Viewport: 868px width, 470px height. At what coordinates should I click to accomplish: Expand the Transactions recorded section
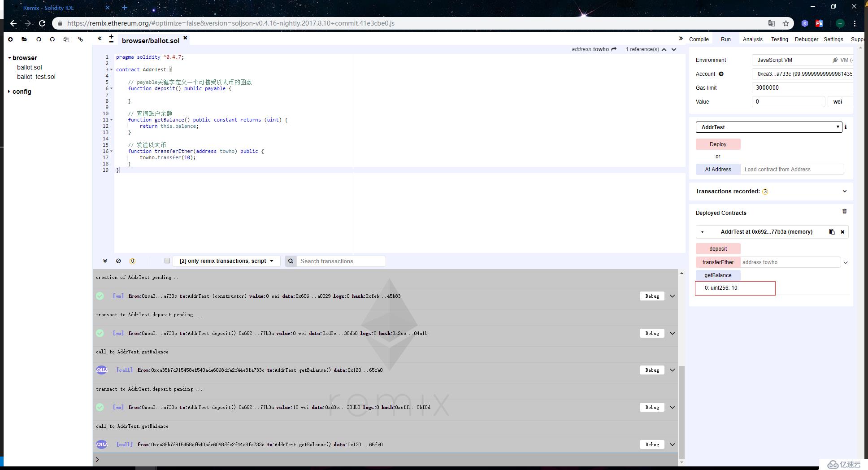pyautogui.click(x=845, y=191)
